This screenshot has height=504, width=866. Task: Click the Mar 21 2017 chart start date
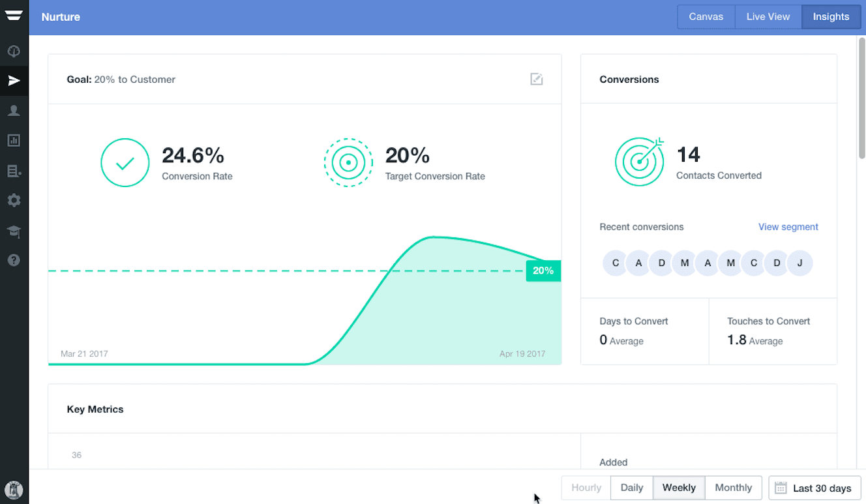(84, 354)
